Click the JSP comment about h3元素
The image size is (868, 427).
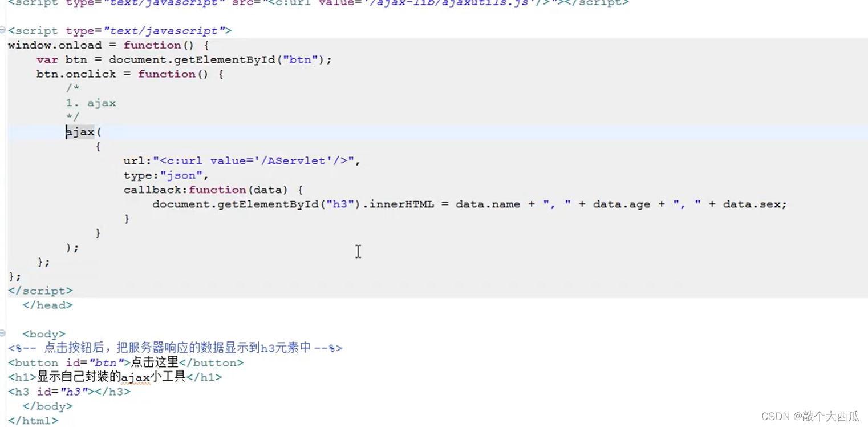(175, 348)
